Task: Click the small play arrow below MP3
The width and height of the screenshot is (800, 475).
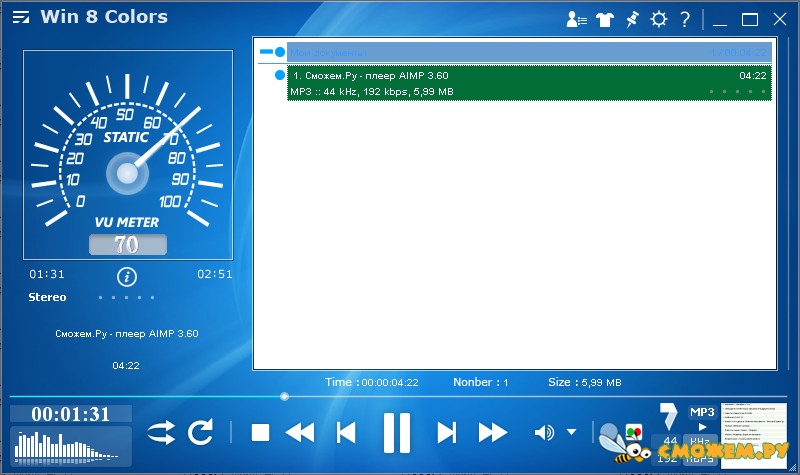Action: 703,427
